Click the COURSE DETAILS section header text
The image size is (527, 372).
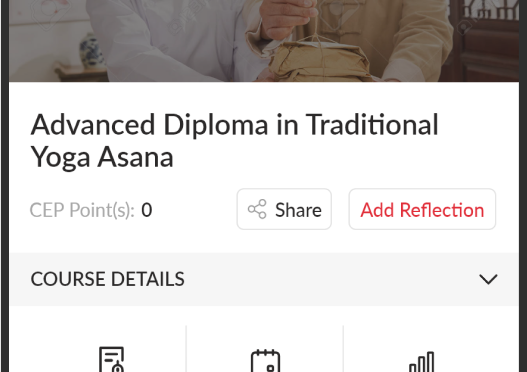click(108, 279)
